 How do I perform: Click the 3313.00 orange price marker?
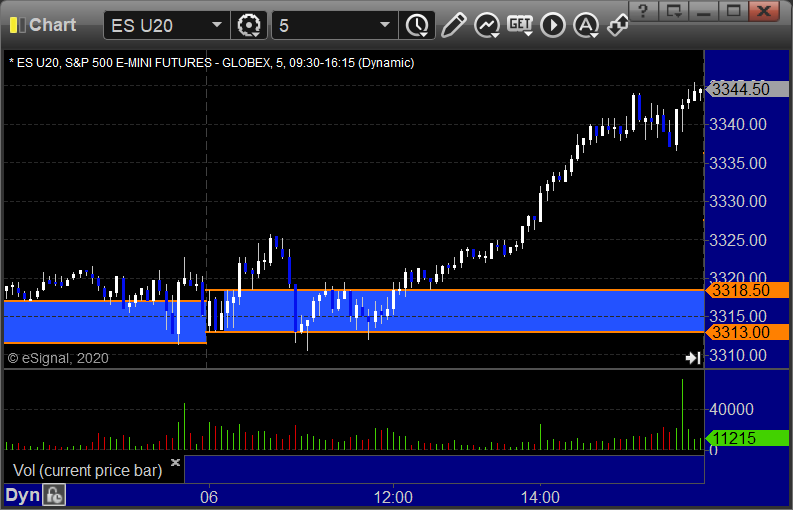point(747,332)
